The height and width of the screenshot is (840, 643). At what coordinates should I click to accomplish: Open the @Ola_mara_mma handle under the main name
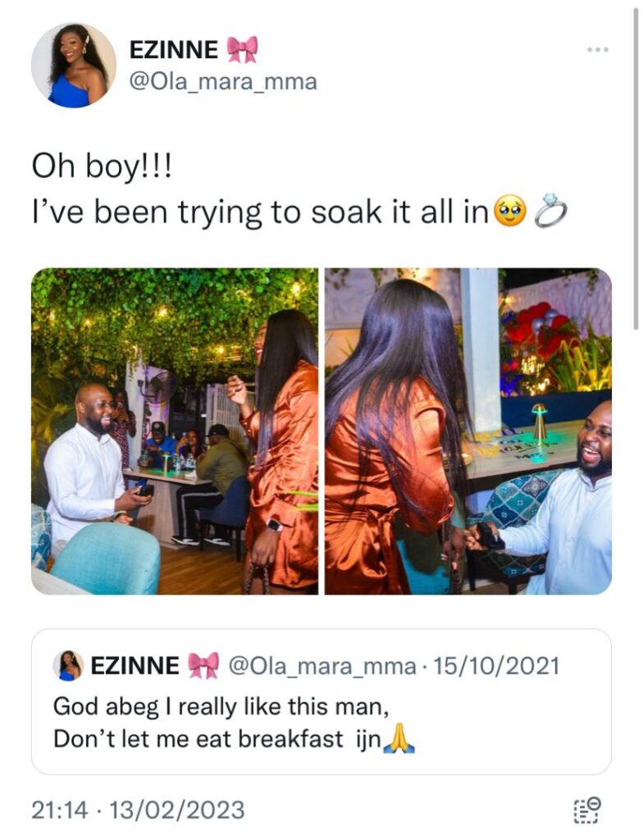click(223, 82)
